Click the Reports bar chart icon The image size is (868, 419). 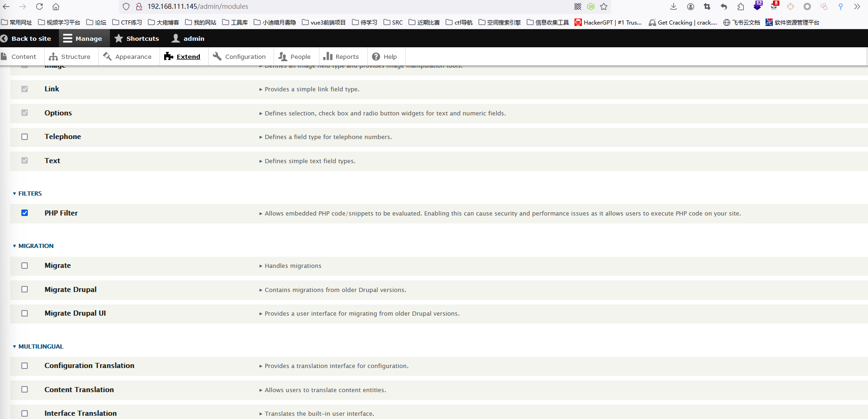coord(328,57)
